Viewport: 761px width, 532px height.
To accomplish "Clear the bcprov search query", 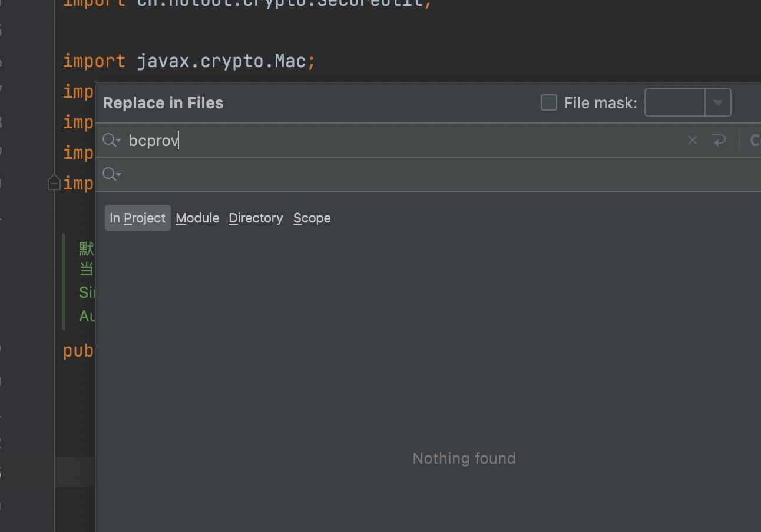I will click(692, 140).
